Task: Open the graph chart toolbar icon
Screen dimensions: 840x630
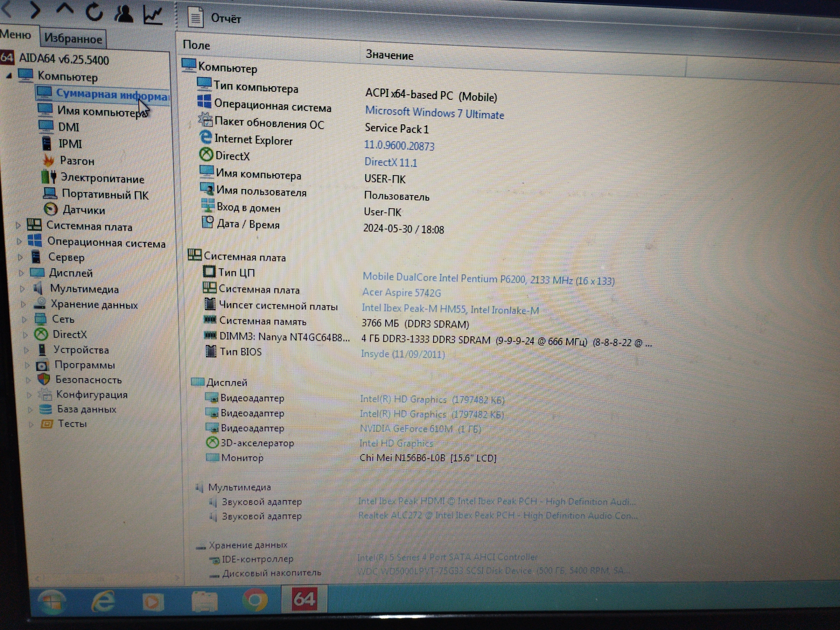Action: [x=154, y=15]
